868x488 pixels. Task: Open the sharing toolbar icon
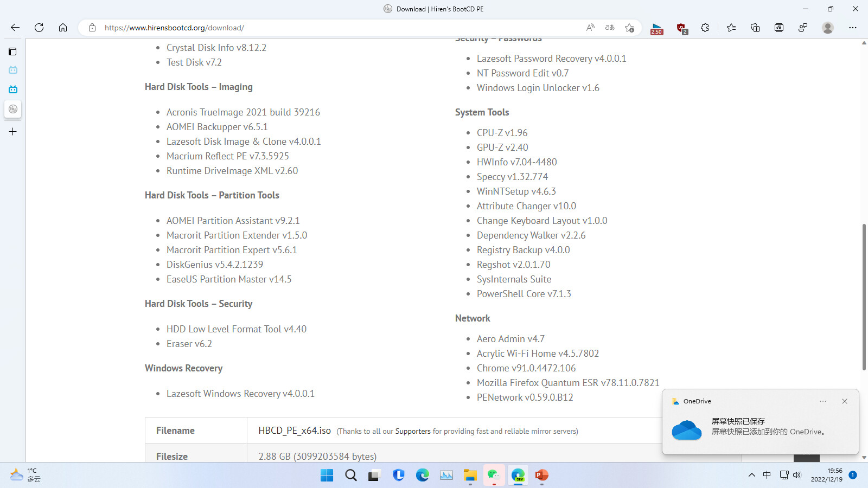pos(803,28)
